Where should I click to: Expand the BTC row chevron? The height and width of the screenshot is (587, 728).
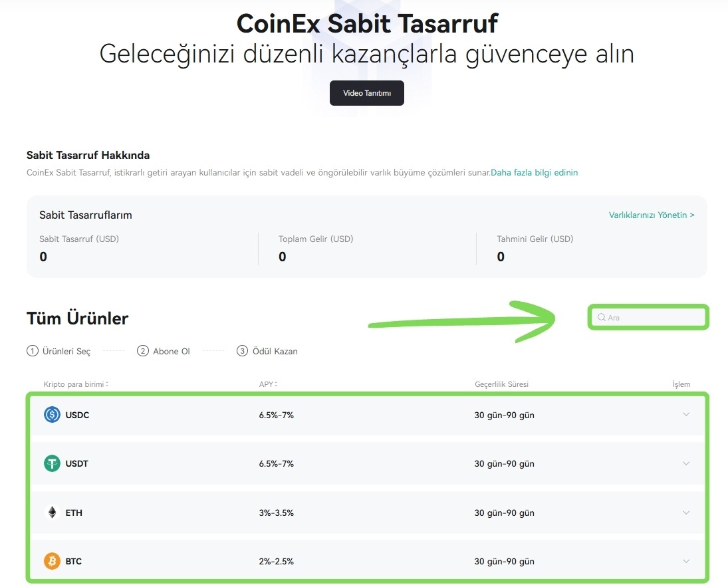[685, 561]
